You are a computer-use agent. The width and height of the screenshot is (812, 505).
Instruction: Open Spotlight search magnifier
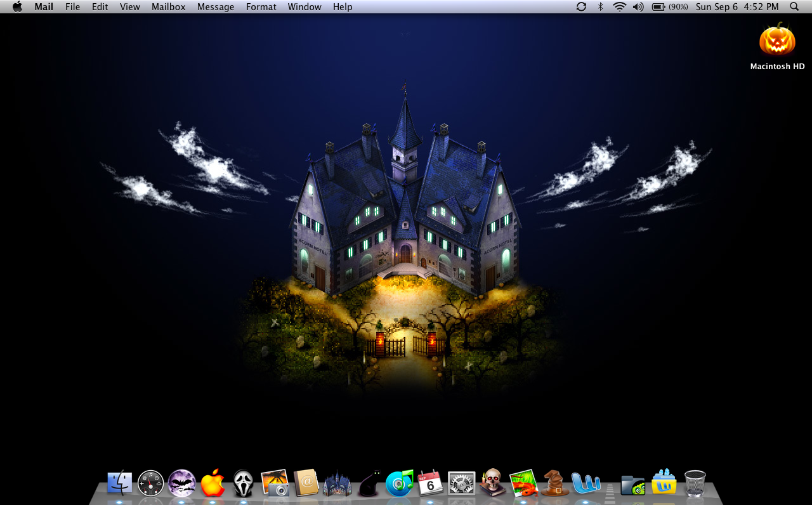tap(794, 7)
